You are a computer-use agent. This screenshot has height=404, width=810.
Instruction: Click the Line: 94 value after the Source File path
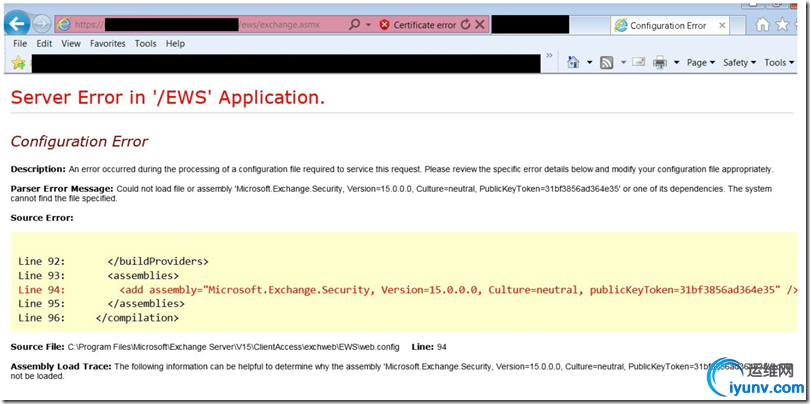[x=429, y=347]
